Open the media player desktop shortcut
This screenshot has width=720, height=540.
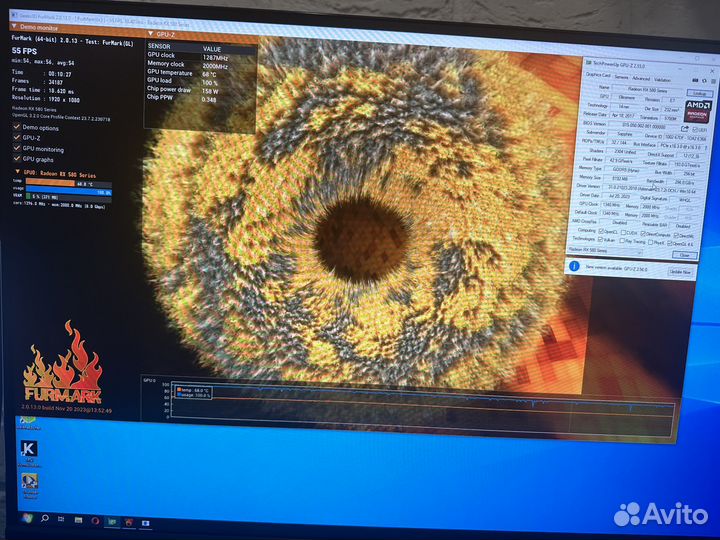(x=29, y=481)
